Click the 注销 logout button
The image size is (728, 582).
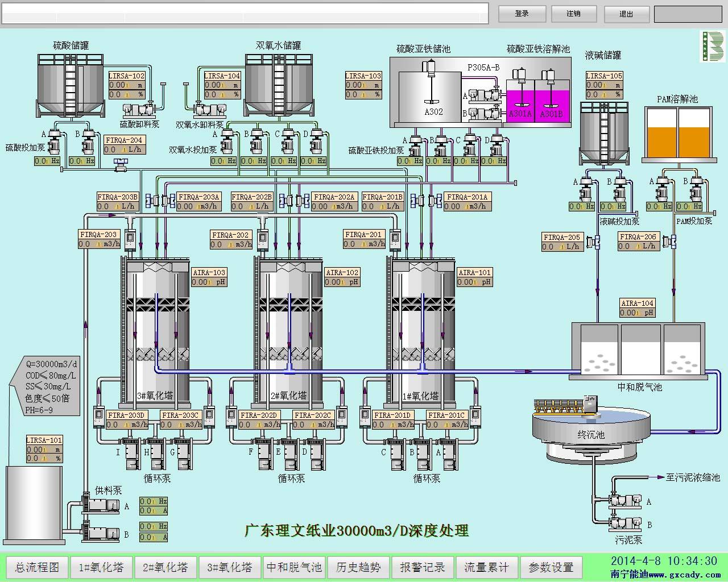click(574, 14)
